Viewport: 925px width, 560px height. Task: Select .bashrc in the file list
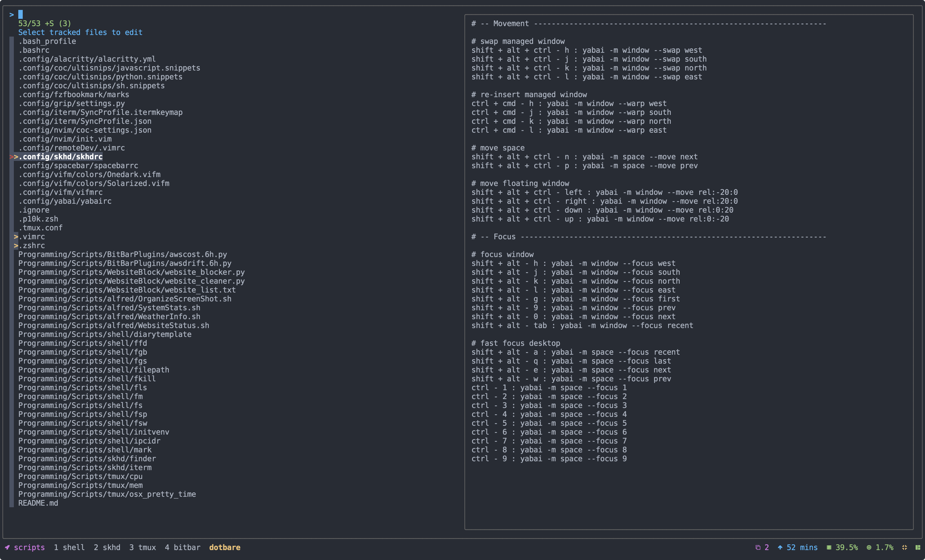[x=34, y=50]
